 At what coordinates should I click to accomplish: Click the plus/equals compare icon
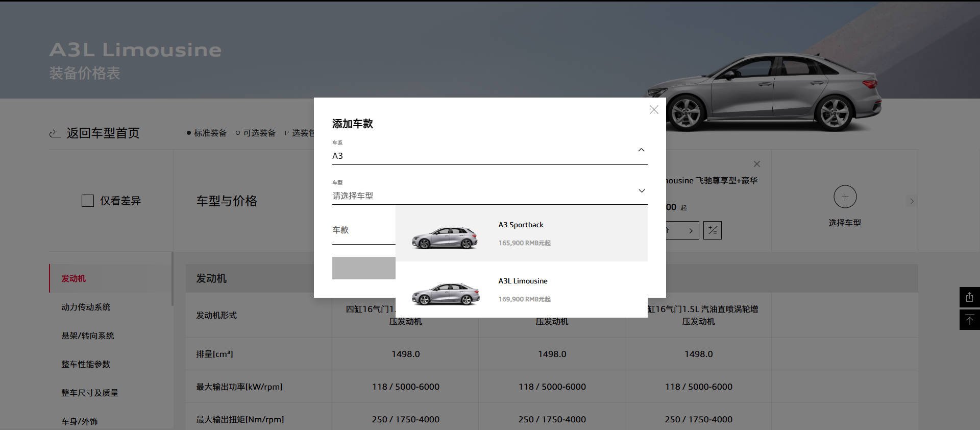[712, 230]
